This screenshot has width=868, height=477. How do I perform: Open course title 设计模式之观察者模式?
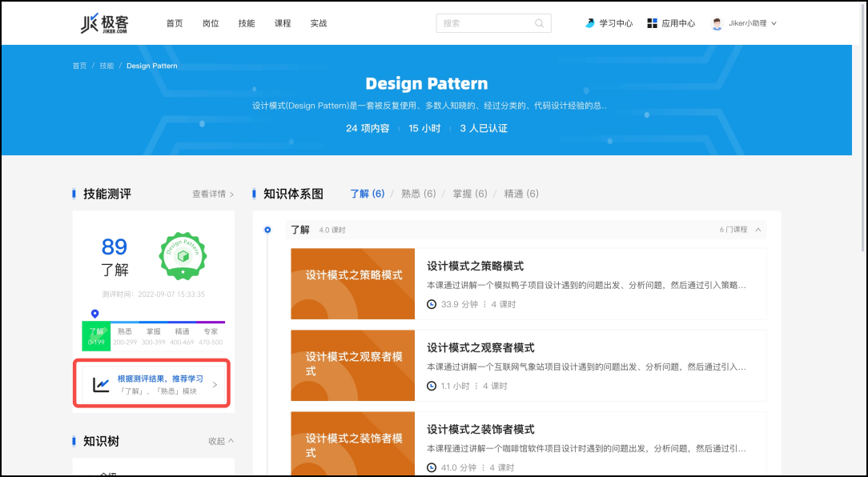tap(480, 348)
